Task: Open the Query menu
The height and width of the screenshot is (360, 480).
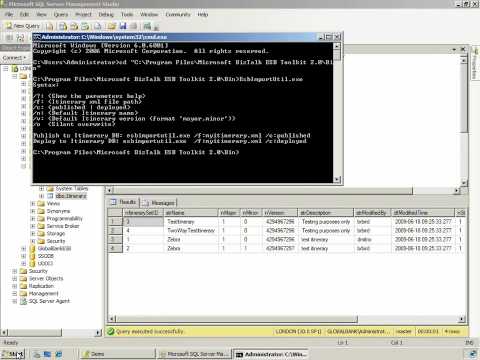Action: coord(61,14)
